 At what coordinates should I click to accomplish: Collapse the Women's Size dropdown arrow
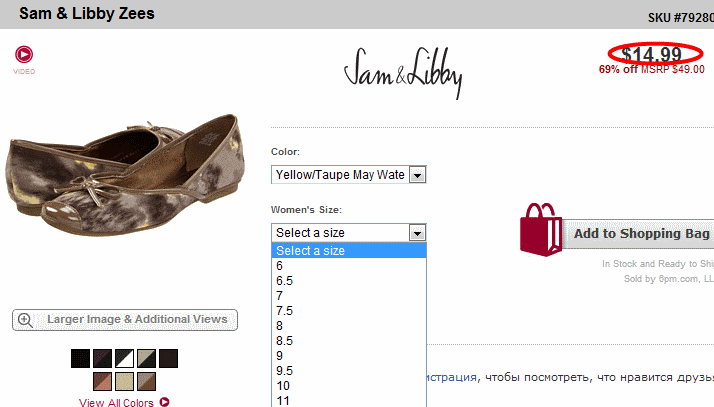click(x=417, y=233)
